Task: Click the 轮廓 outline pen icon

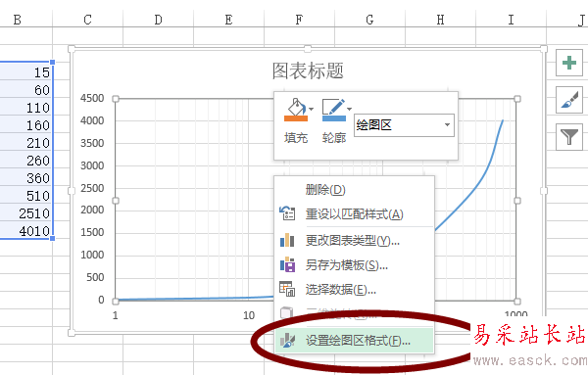Action: 334,110
